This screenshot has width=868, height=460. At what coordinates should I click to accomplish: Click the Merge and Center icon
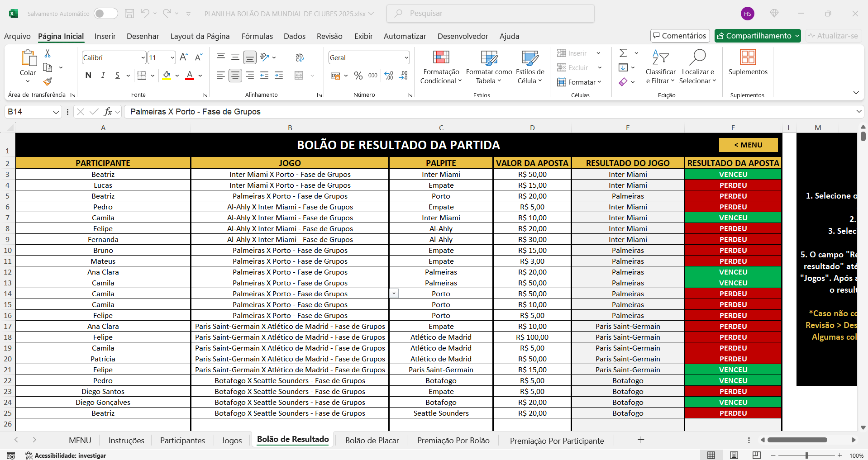point(299,76)
